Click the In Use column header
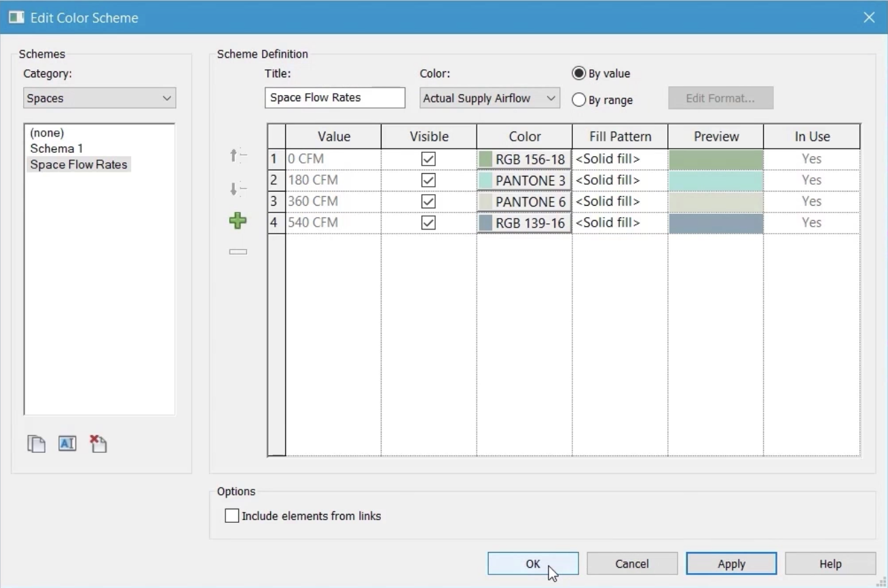This screenshot has height=588, width=888. tap(812, 136)
